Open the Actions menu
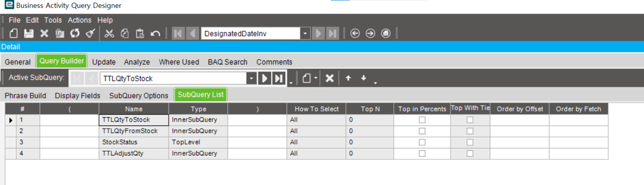The height and width of the screenshot is (185, 644). tap(79, 20)
